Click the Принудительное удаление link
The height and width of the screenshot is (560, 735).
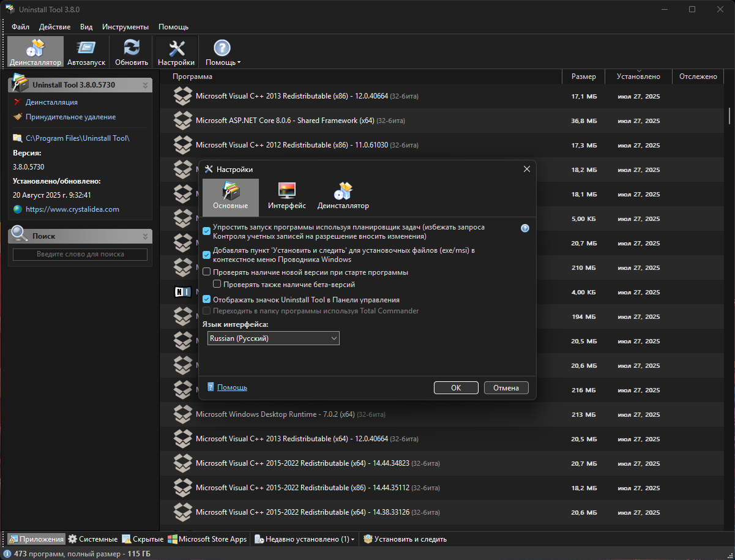pyautogui.click(x=70, y=117)
